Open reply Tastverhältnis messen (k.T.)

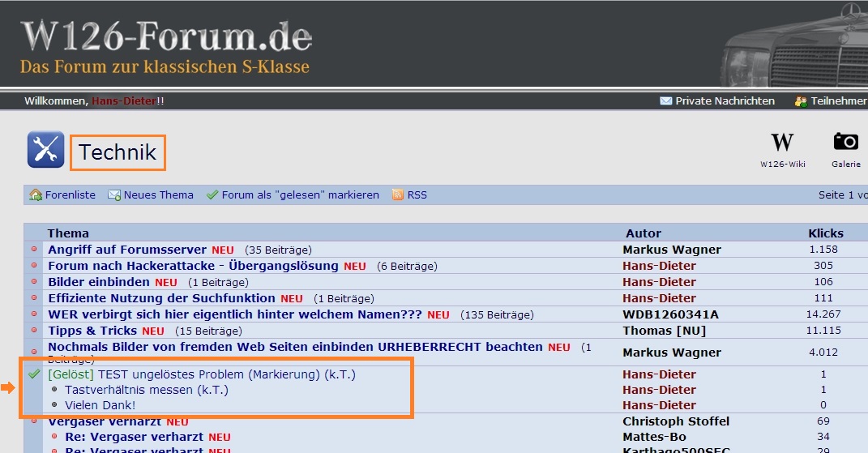click(x=146, y=390)
